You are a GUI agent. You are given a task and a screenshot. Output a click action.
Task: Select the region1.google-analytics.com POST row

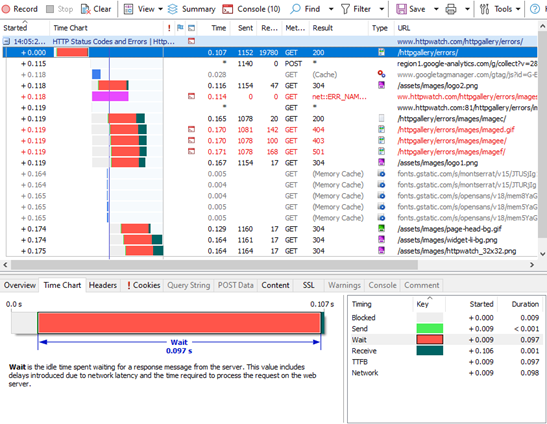[270, 64]
